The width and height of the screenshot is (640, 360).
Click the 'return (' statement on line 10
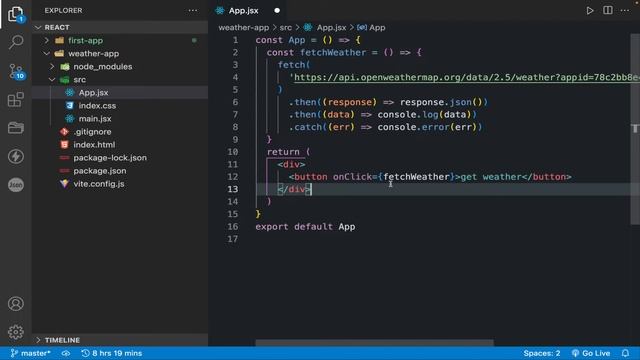pos(289,152)
